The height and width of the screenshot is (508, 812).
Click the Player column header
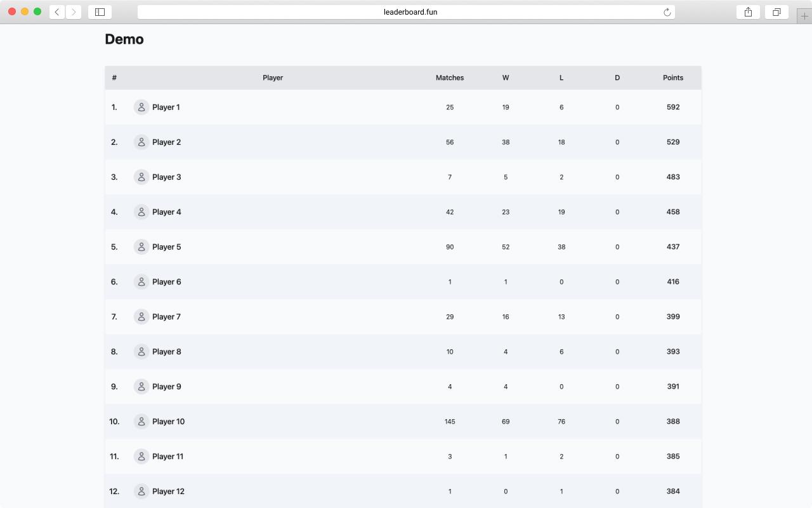click(x=273, y=77)
